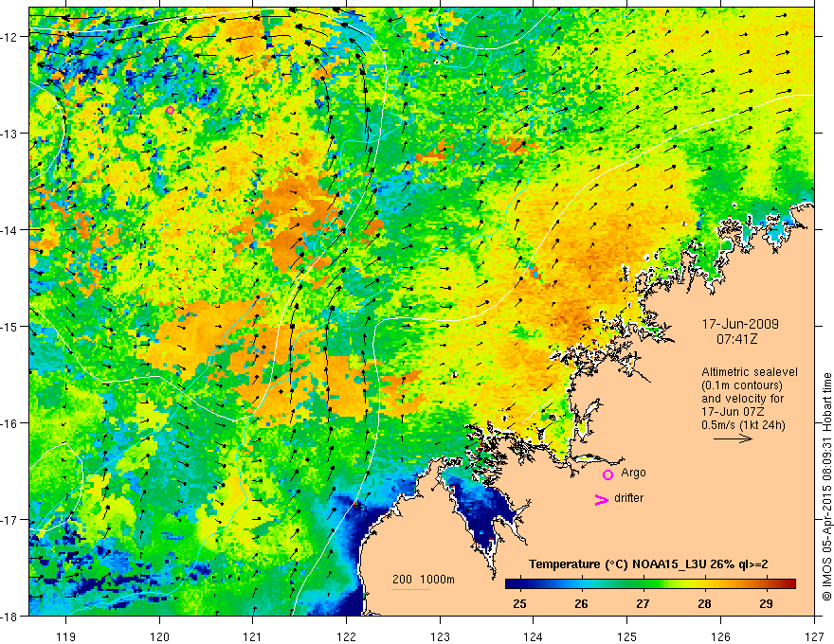This screenshot has height=644, width=834.
Task: Click the 0.5m/s velocity scale arrow
Action: pyautogui.click(x=733, y=438)
